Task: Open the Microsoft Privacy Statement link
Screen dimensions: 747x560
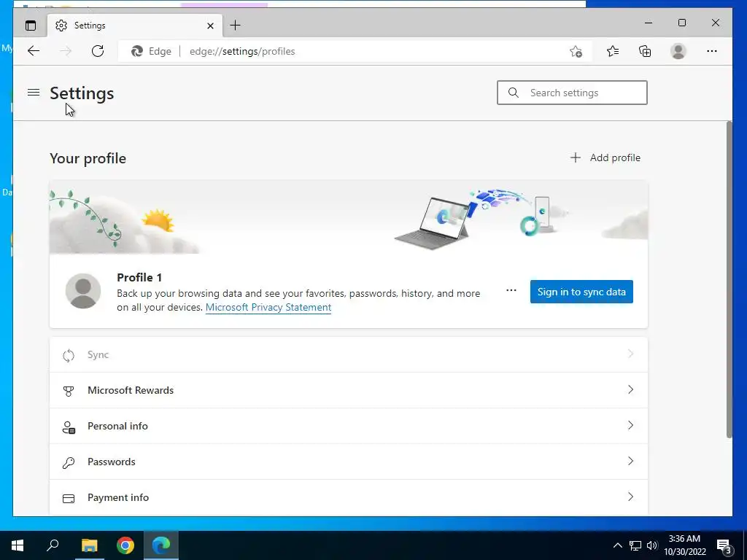Action: pyautogui.click(x=268, y=307)
